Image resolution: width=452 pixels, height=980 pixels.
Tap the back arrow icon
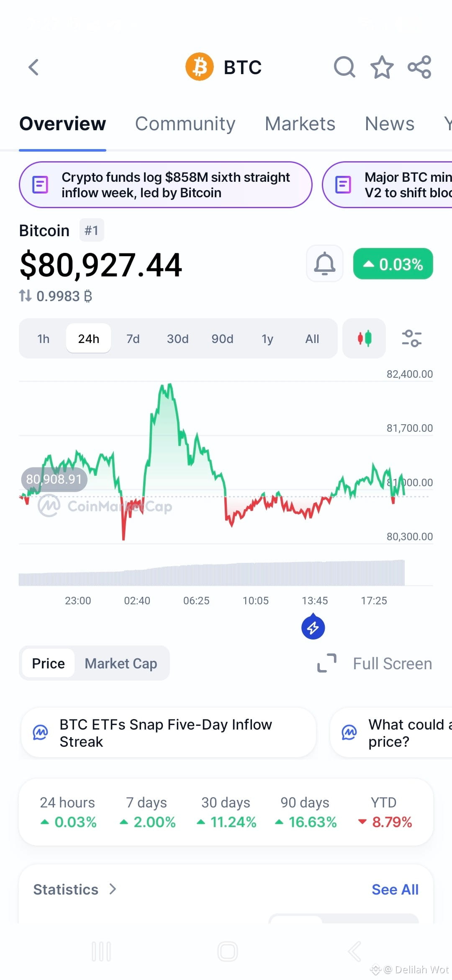[x=33, y=67]
